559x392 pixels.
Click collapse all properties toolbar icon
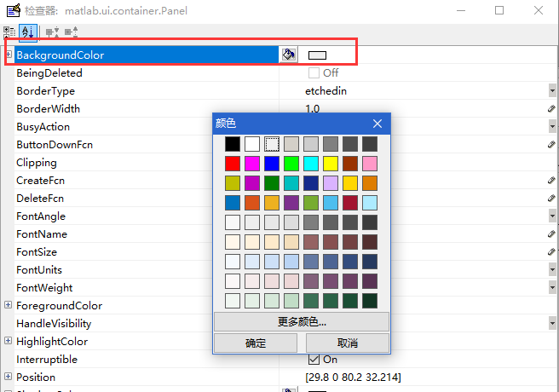click(71, 32)
